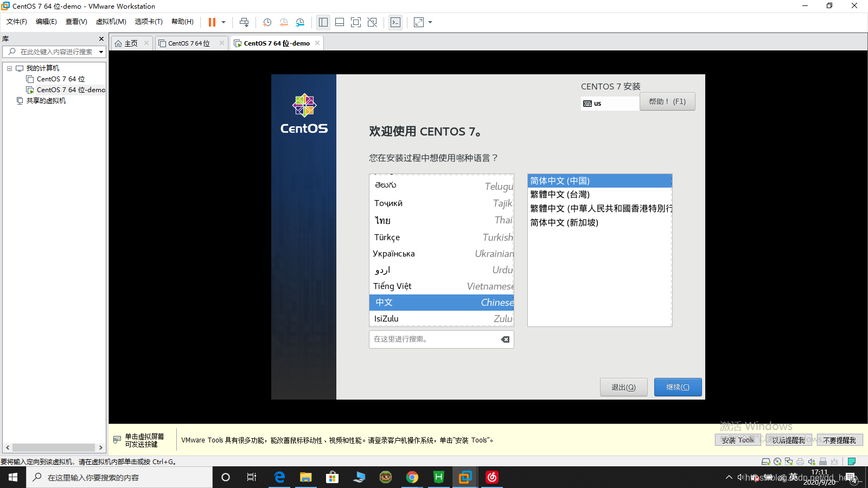
Task: Open the 文件(F) menu
Action: point(17,22)
